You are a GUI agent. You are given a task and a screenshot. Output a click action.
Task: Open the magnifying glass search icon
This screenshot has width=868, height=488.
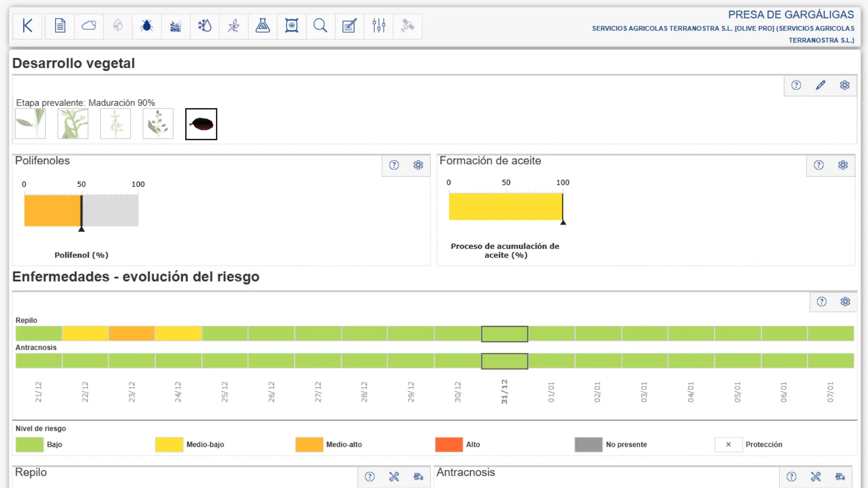coord(320,26)
